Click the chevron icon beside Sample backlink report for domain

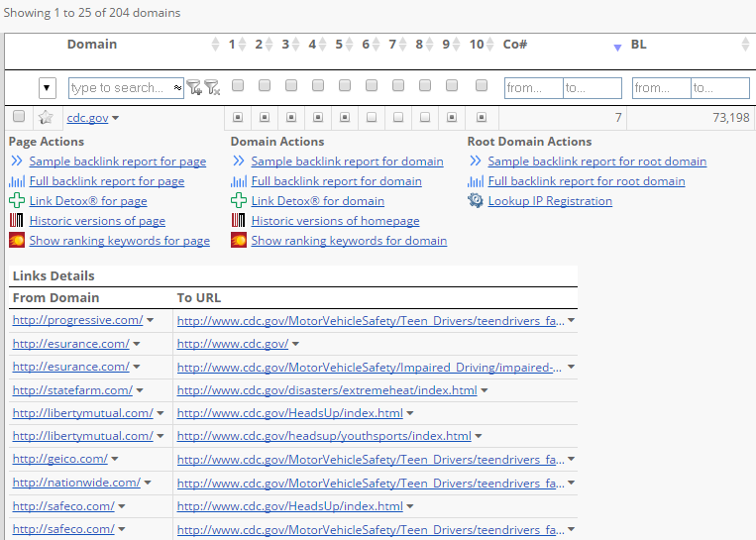239,162
